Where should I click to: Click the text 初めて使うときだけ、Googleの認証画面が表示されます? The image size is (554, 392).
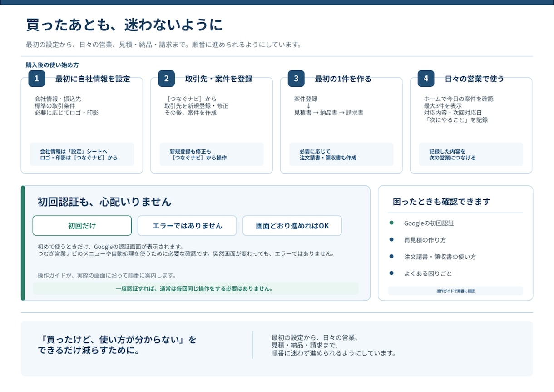click(110, 247)
